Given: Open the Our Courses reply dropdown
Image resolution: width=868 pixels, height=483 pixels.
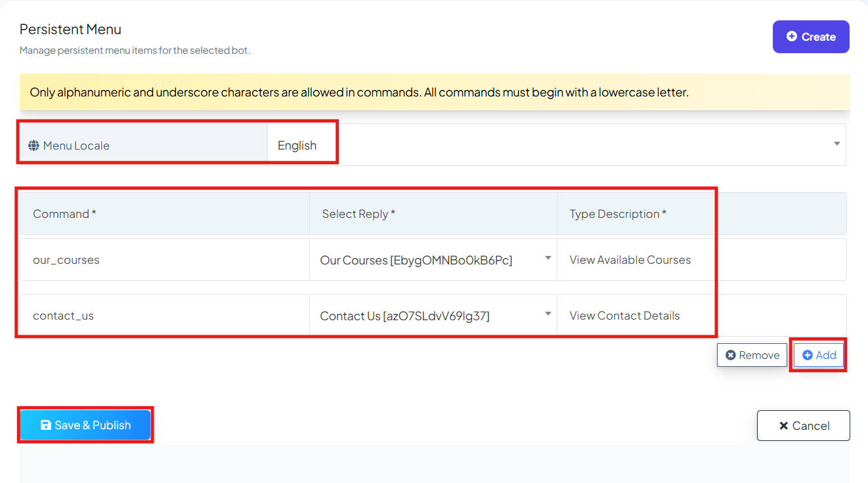Looking at the screenshot, I should click(x=433, y=260).
